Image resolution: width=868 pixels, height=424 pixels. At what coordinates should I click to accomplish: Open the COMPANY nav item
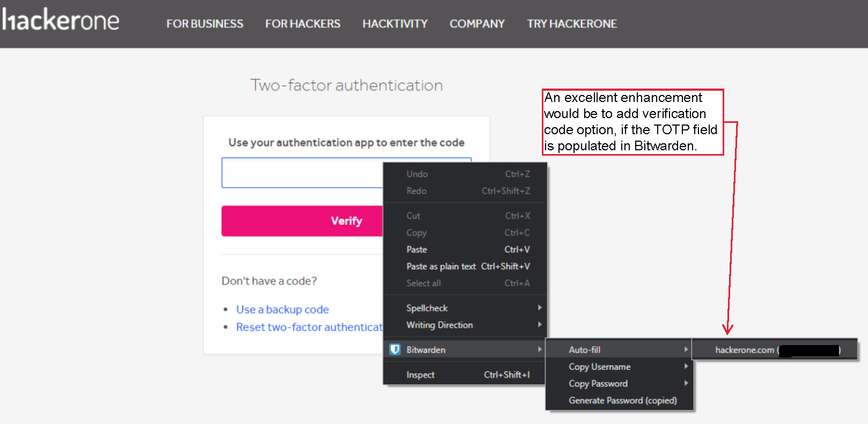pos(477,24)
